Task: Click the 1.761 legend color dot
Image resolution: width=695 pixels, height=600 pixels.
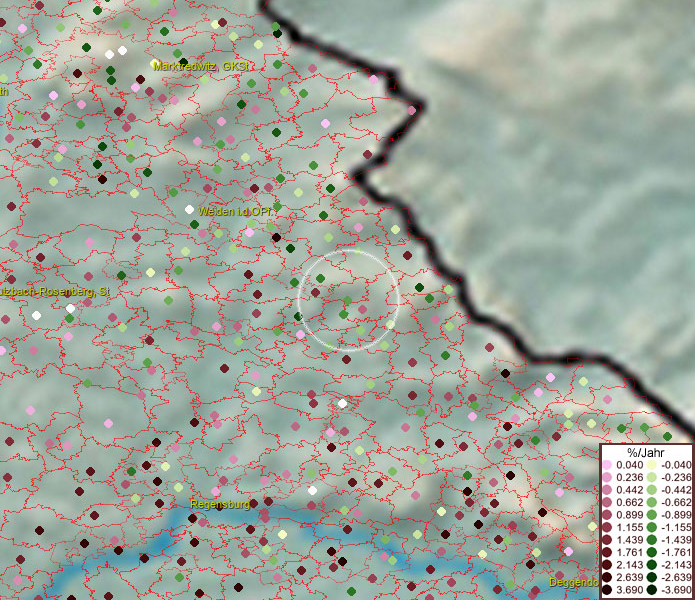Action: [x=608, y=553]
